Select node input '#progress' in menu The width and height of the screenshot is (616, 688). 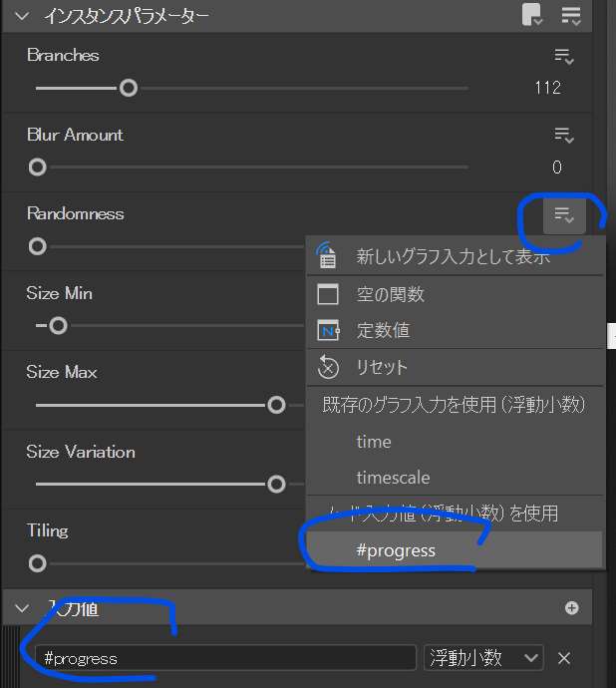click(x=396, y=550)
